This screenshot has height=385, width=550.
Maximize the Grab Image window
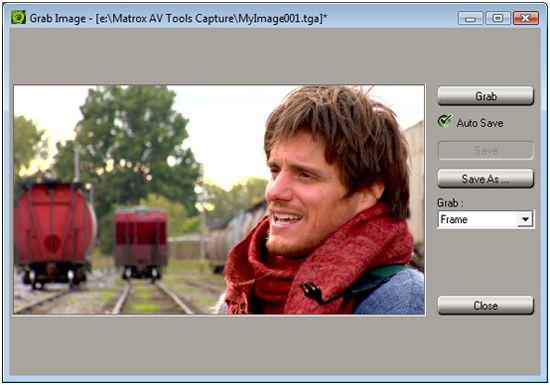pyautogui.click(x=498, y=18)
